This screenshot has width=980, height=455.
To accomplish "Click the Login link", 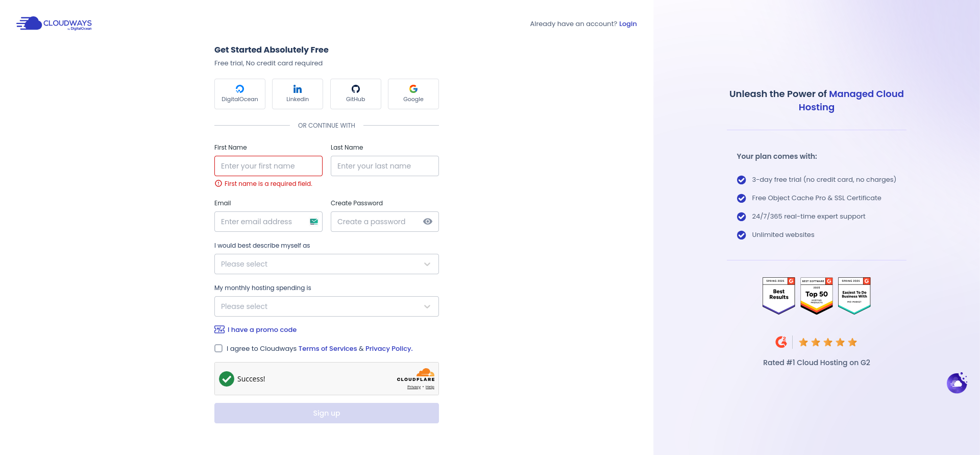I will pos(628,24).
